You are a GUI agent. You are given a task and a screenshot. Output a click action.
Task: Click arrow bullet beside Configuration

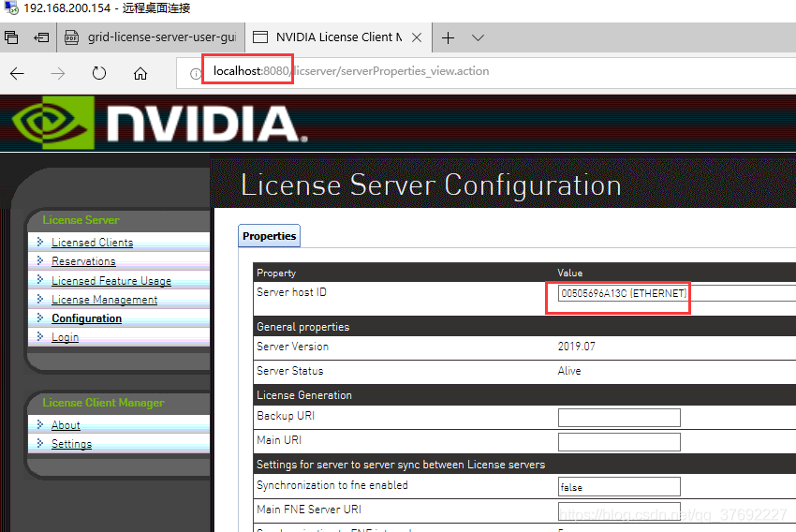coord(40,318)
